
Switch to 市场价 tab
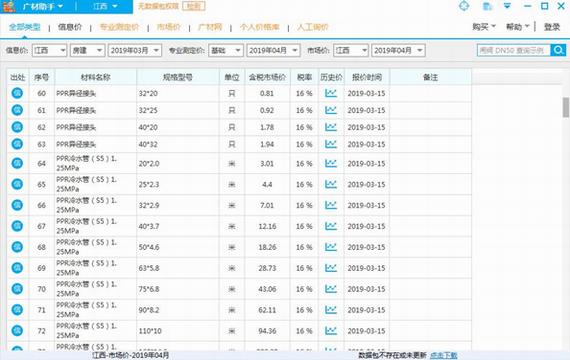coord(169,27)
